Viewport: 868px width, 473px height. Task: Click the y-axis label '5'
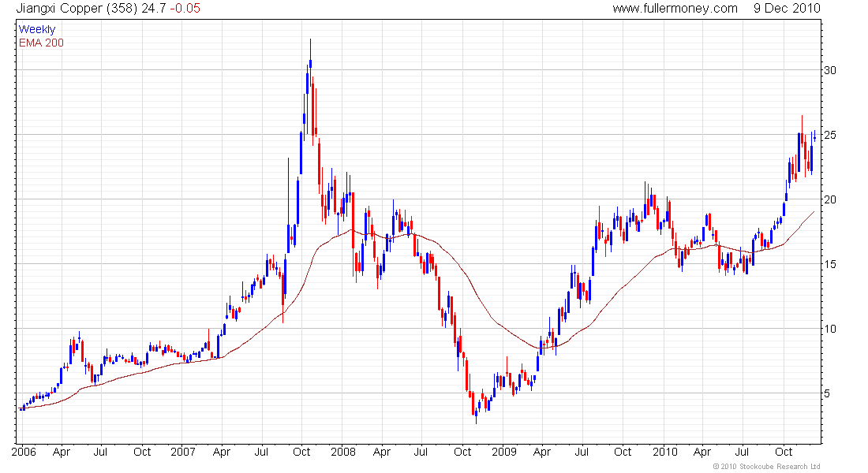[x=827, y=394]
